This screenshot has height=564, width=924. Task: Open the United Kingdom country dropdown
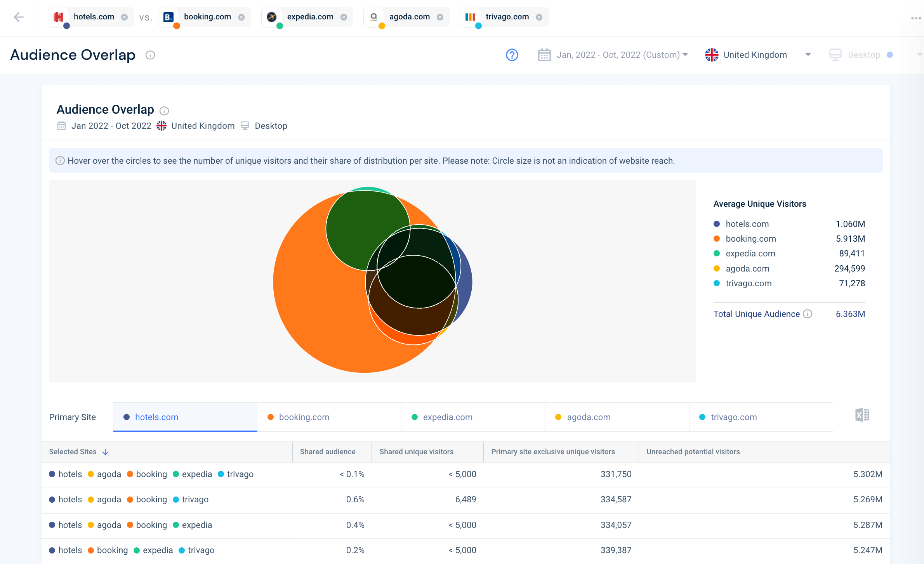coord(758,55)
